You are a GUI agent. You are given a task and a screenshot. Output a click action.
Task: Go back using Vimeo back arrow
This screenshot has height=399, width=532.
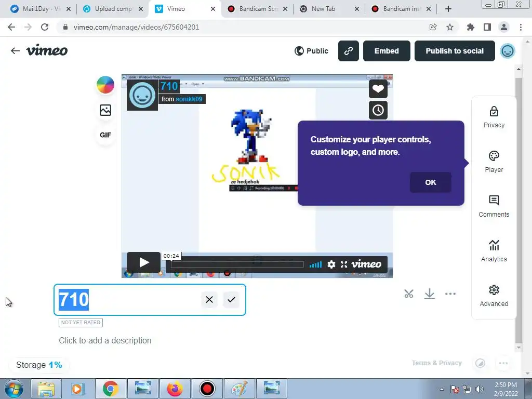(15, 51)
